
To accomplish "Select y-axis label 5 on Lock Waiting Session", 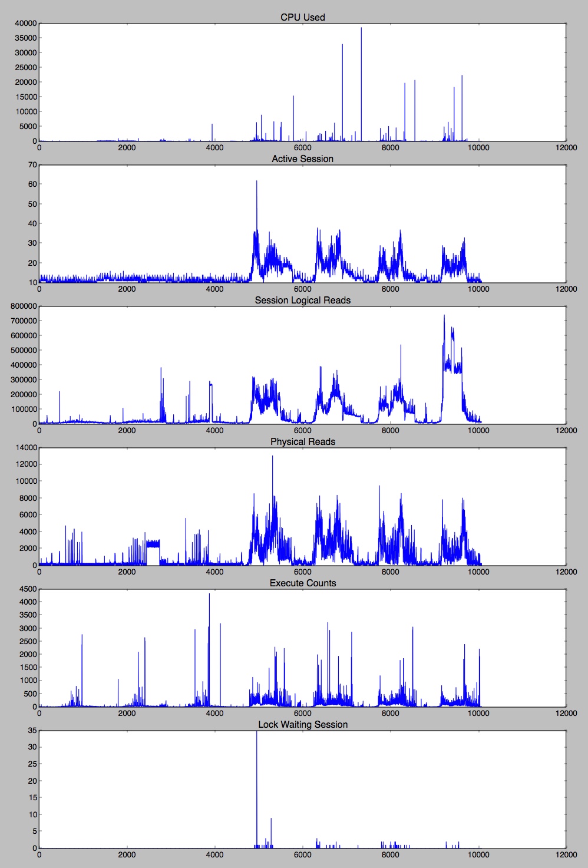I will point(34,831).
